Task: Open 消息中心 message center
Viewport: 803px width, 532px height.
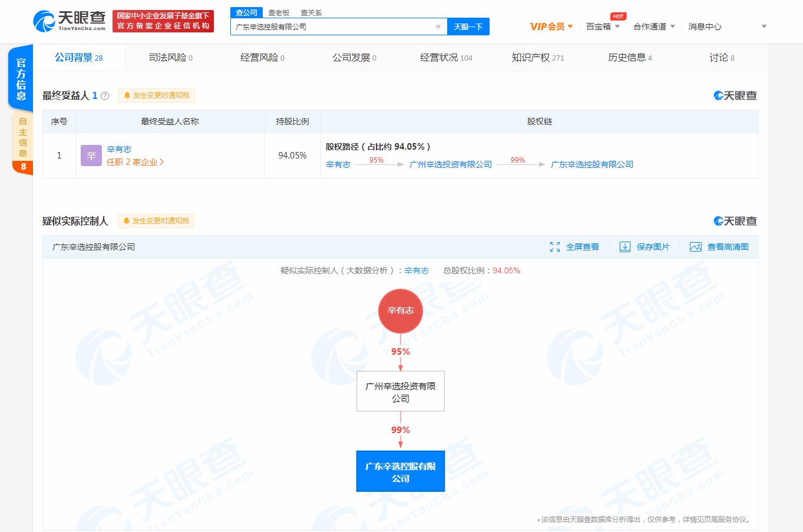Action: [x=705, y=27]
